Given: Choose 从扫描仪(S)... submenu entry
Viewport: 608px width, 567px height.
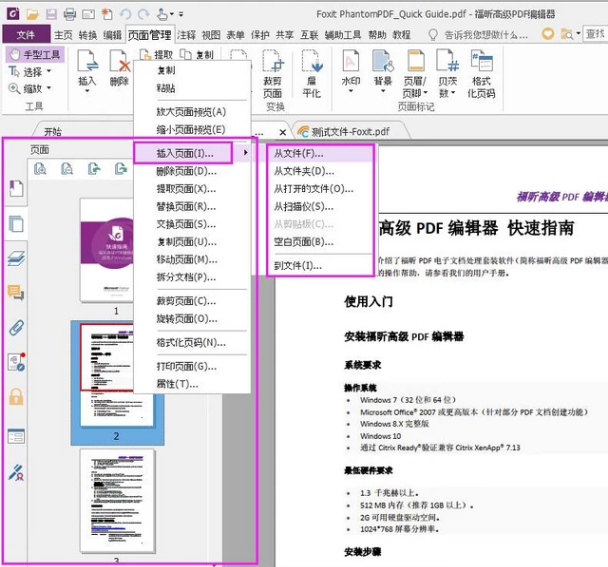Looking at the screenshot, I should click(x=320, y=207).
